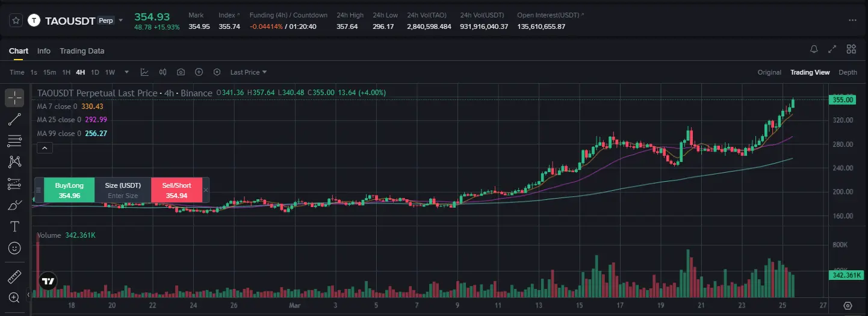Switch to Original chart view
Image resolution: width=868 pixels, height=316 pixels.
click(769, 72)
